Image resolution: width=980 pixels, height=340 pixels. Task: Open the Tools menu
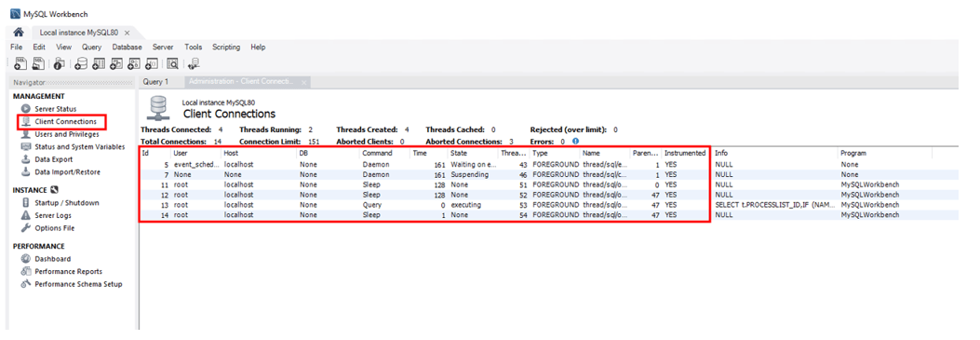[x=194, y=47]
